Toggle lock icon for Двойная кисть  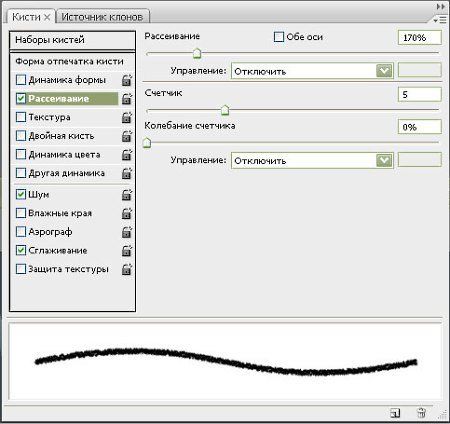[127, 136]
